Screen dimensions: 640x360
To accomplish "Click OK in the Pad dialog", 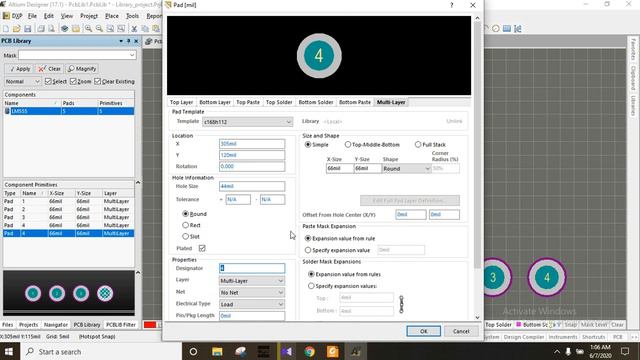I will point(424,331).
